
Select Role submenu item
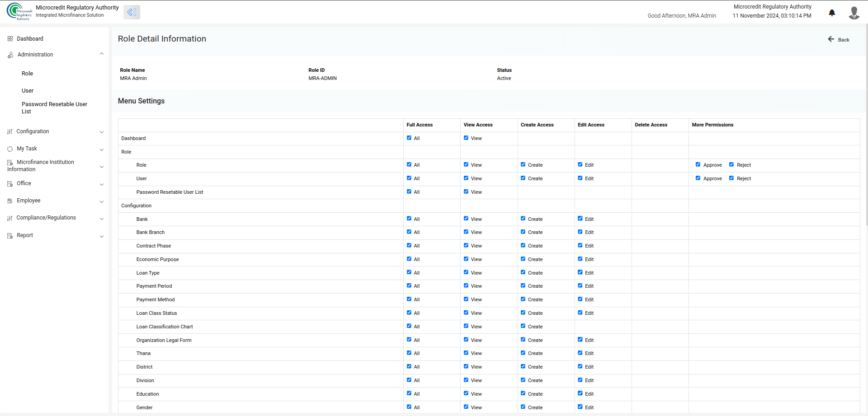point(27,74)
